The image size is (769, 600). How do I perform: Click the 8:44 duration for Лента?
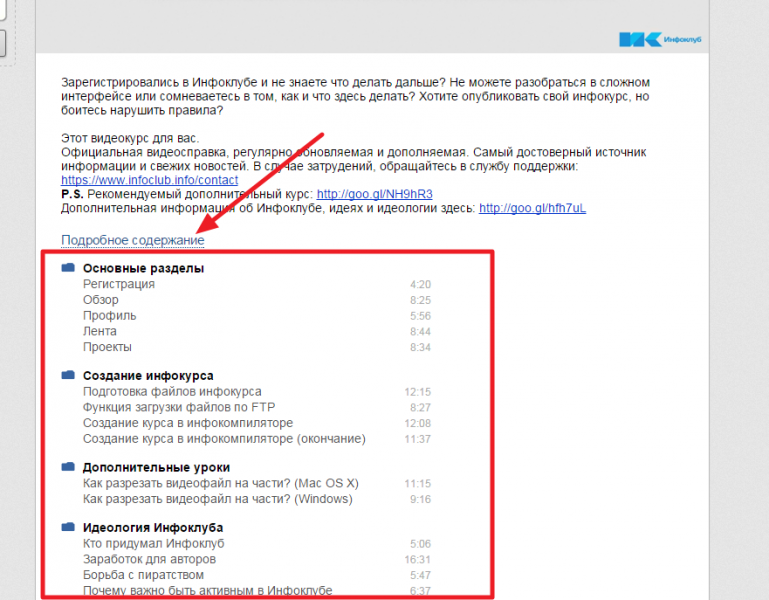(x=420, y=332)
